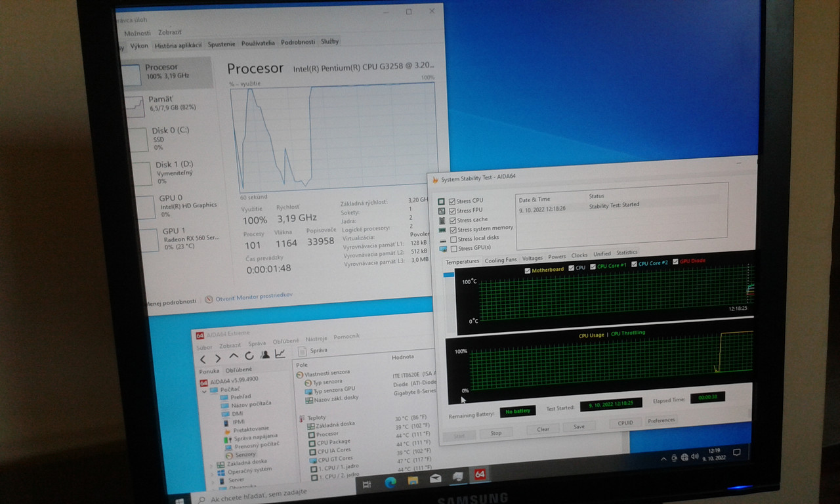
Task: Switch to História aplikácií tab
Action: (x=178, y=46)
